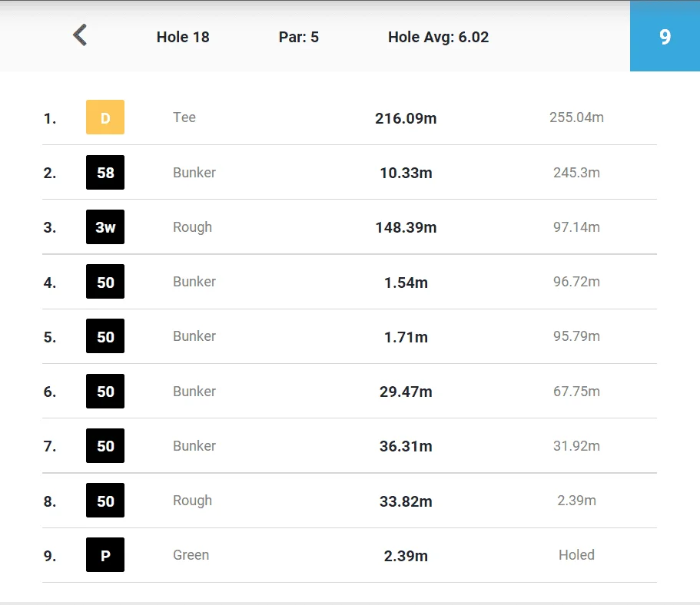Screen dimensions: 700x605
Task: Click the 96.72m remaining distance
Action: (576, 282)
